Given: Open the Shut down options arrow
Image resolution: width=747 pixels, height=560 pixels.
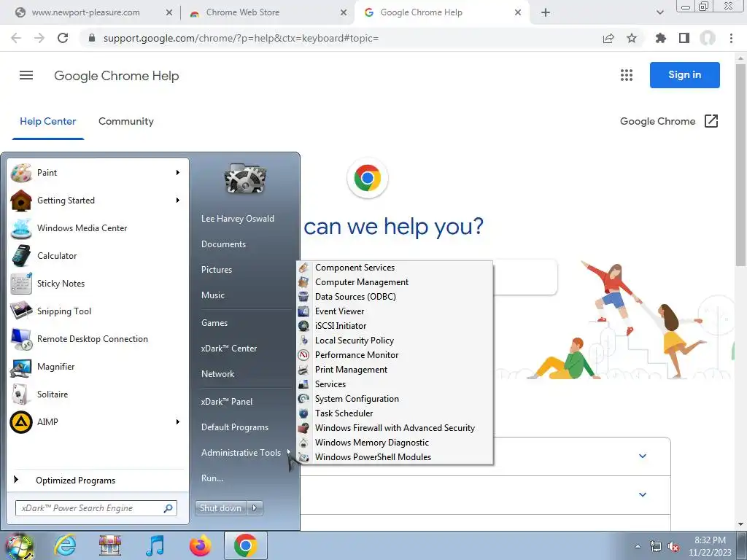Looking at the screenshot, I should [x=255, y=508].
